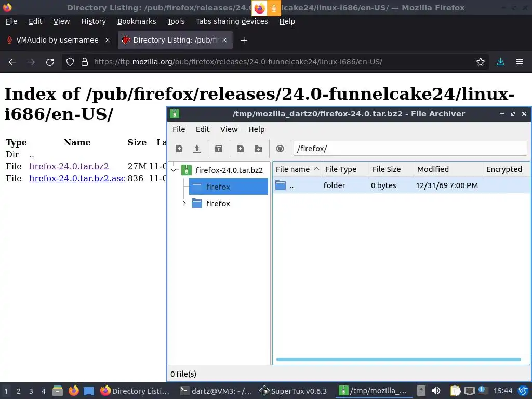Click the green archive icon in File Archiver title bar
The height and width of the screenshot is (399, 532).
pos(175,114)
